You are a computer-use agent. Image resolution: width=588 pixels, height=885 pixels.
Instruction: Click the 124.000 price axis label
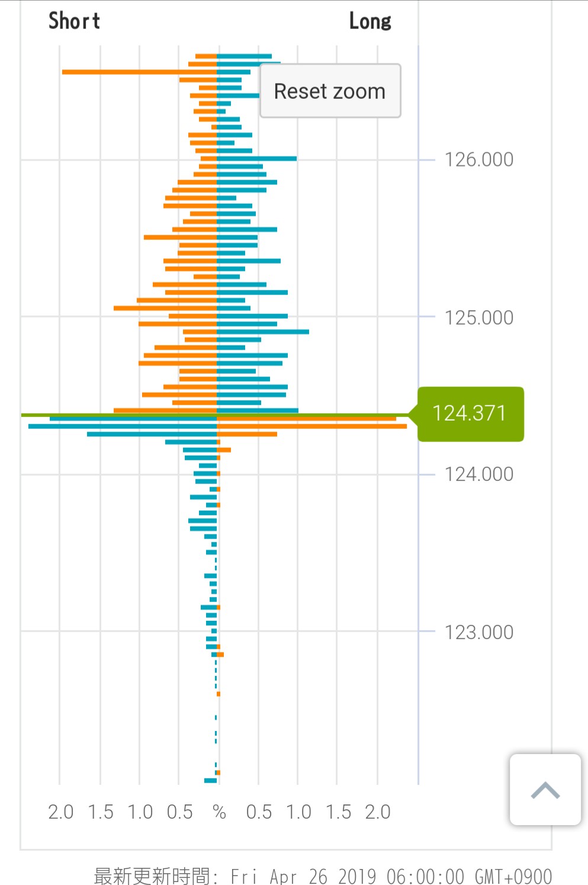tap(478, 474)
